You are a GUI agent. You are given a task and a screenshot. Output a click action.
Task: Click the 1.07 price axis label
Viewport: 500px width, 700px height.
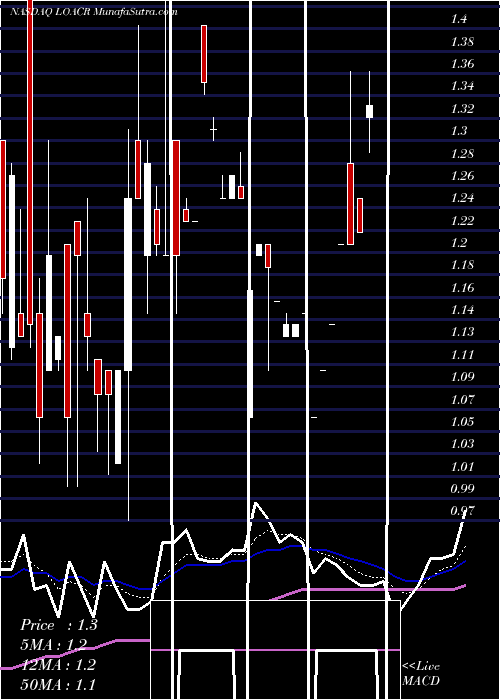(x=462, y=400)
